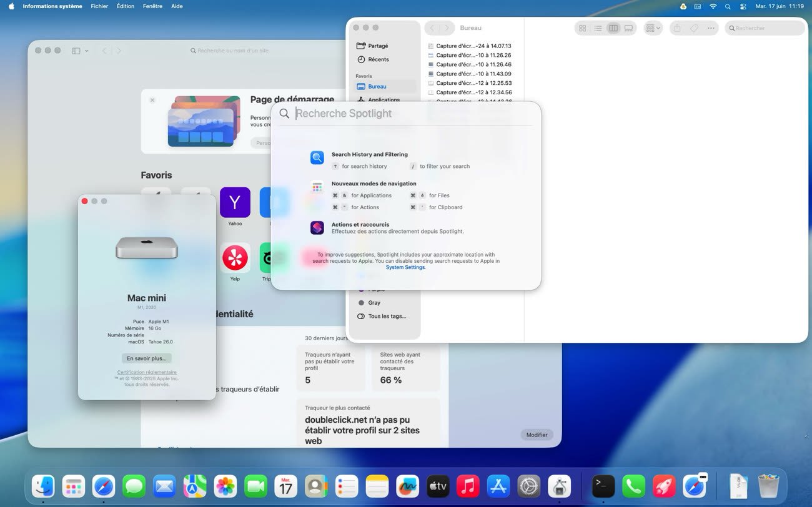Switch Finder to gallery view
This screenshot has width=812, height=507.
(628, 28)
